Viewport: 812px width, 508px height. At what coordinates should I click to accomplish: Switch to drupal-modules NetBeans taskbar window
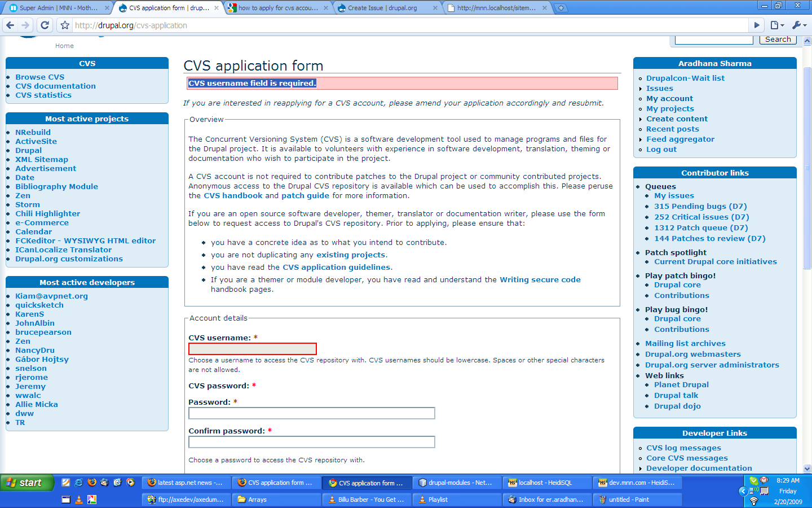(x=457, y=483)
